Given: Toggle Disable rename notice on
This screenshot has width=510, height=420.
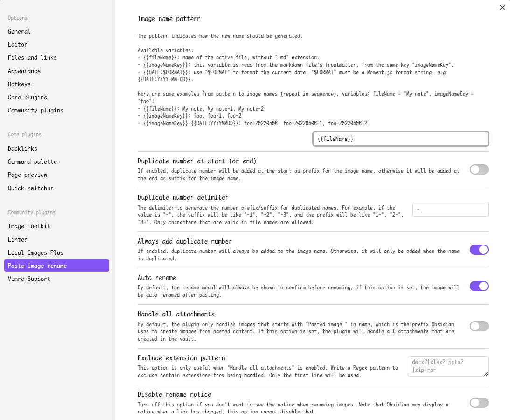Looking at the screenshot, I should (479, 403).
